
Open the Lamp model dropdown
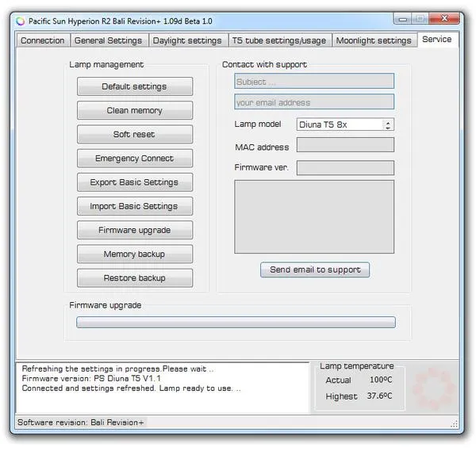coord(345,124)
